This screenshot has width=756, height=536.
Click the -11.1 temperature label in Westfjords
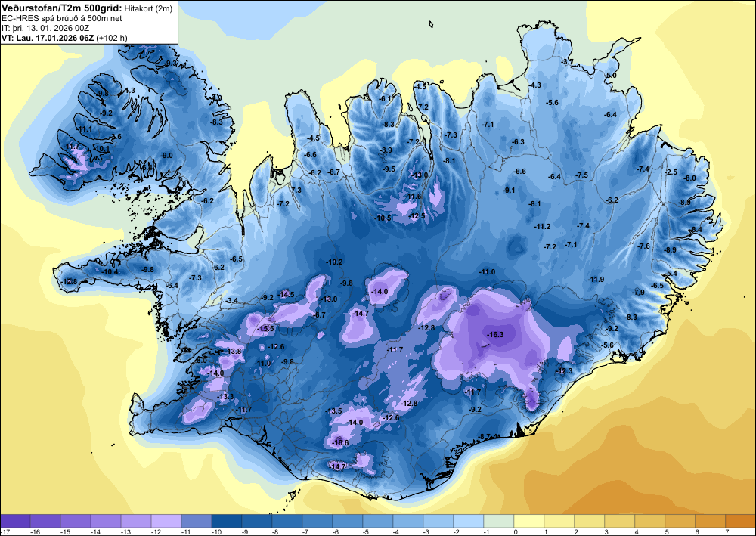[x=84, y=129]
